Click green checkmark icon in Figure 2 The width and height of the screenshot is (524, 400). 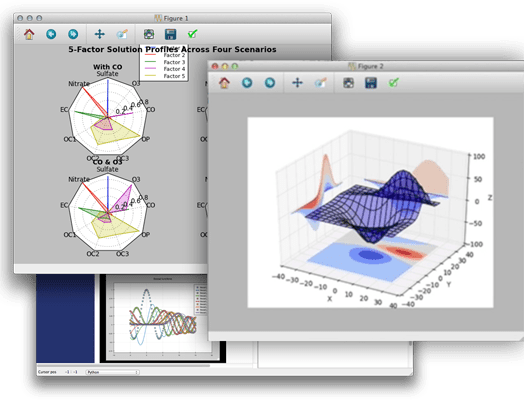pos(394,82)
